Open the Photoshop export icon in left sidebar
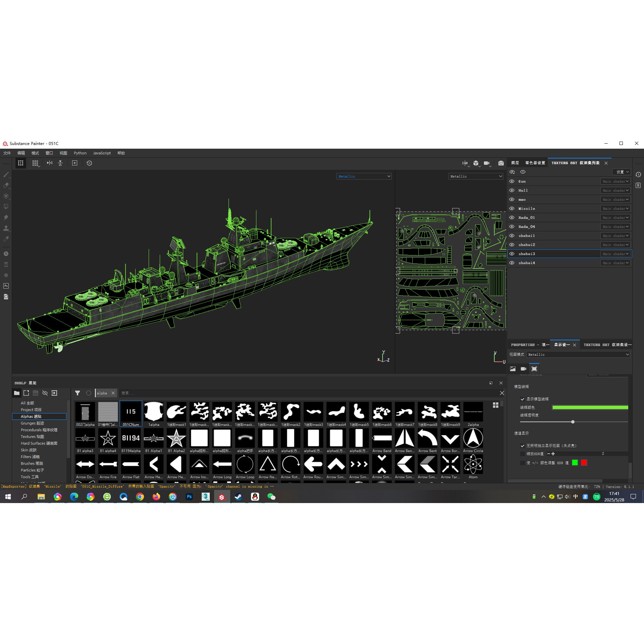The image size is (644, 644). pyautogui.click(x=6, y=286)
